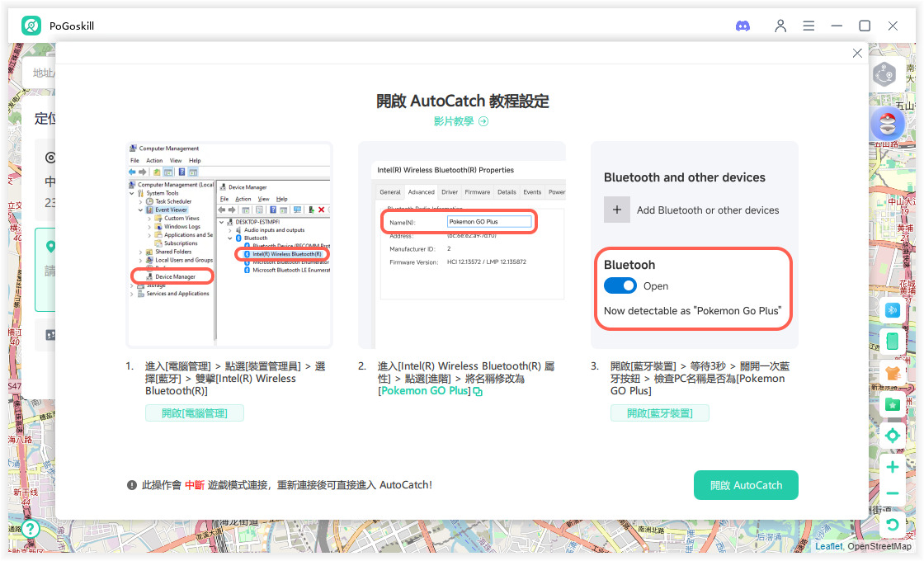View the Bluetooth Properties tutorial image
This screenshot has width=924, height=561.
pos(462,244)
